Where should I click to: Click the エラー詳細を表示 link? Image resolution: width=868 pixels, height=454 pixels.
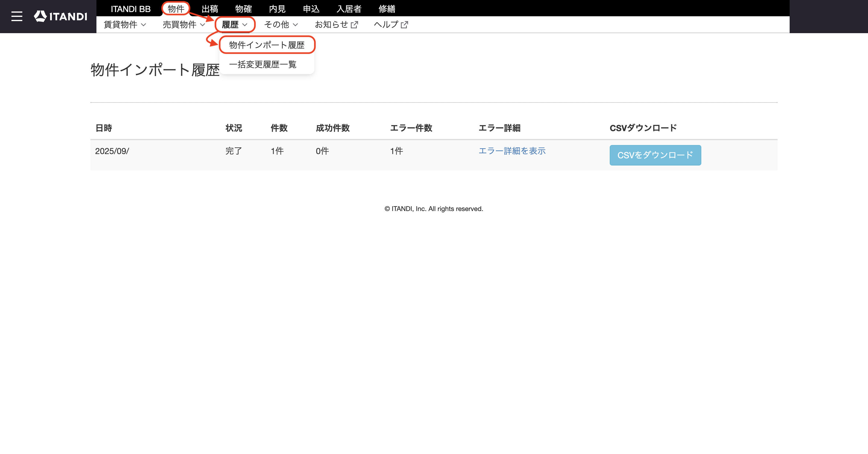coord(512,151)
